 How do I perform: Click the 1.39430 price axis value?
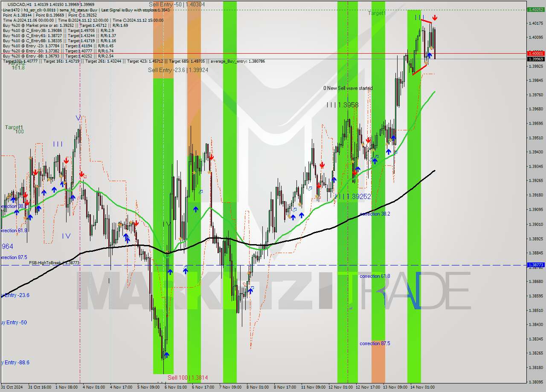click(x=535, y=152)
